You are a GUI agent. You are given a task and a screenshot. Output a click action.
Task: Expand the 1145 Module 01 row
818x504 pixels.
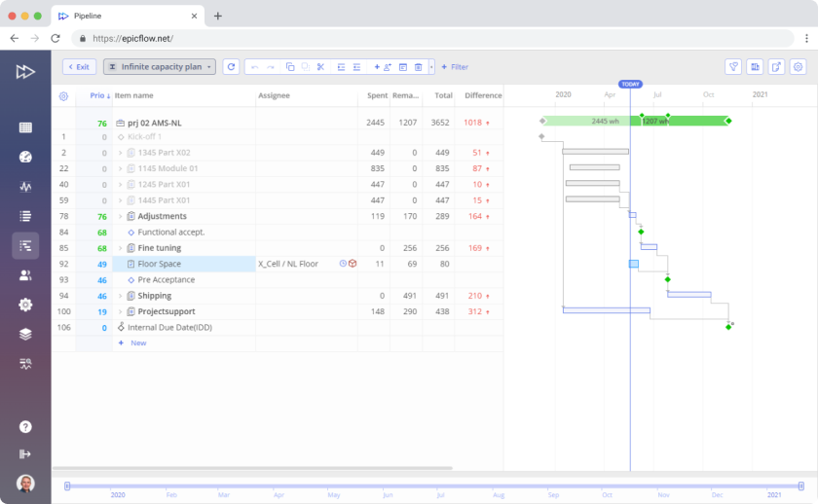[x=120, y=168]
